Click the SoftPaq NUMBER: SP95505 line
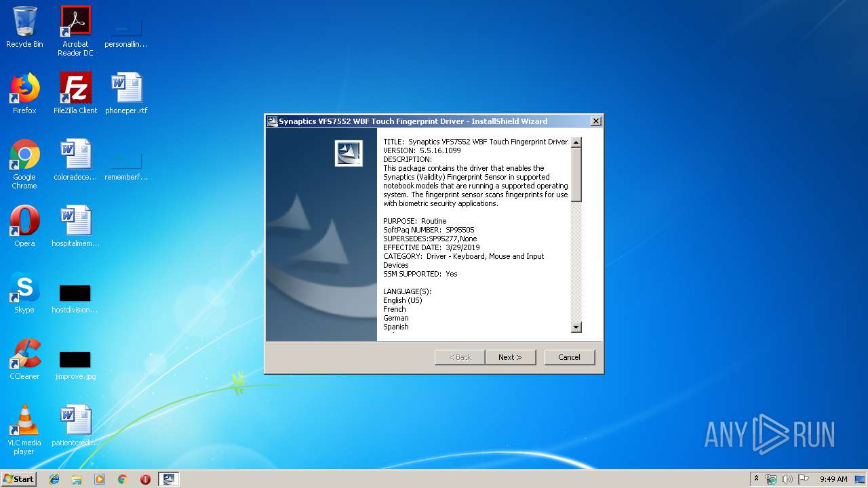Image resolution: width=868 pixels, height=488 pixels. tap(429, 230)
